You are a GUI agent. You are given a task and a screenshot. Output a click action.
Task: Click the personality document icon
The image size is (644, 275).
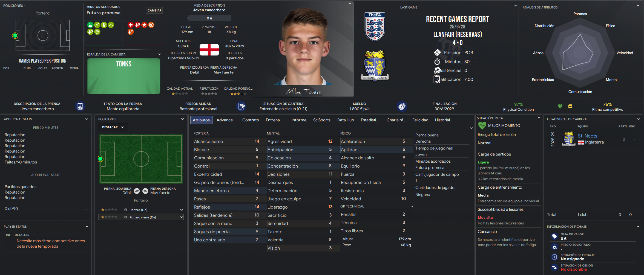241,106
